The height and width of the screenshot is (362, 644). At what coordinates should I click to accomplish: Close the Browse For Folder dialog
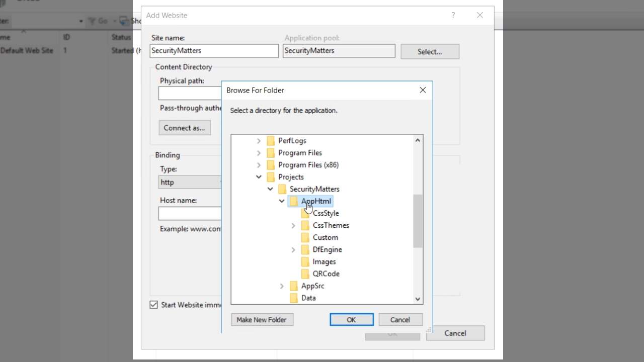[423, 90]
